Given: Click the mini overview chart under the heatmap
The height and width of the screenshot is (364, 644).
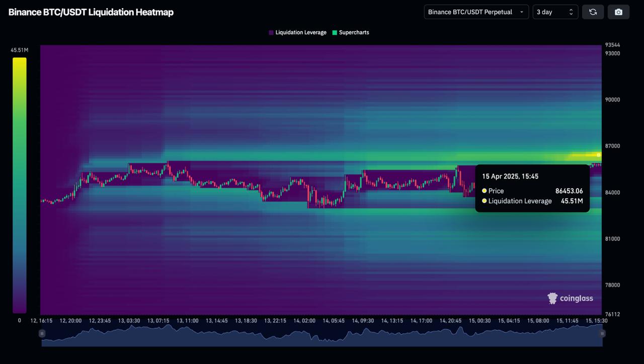Looking at the screenshot, I should pos(322,335).
